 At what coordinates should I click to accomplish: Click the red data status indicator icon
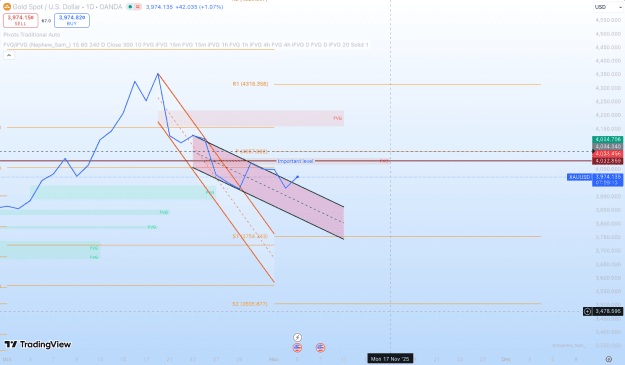(138, 7)
